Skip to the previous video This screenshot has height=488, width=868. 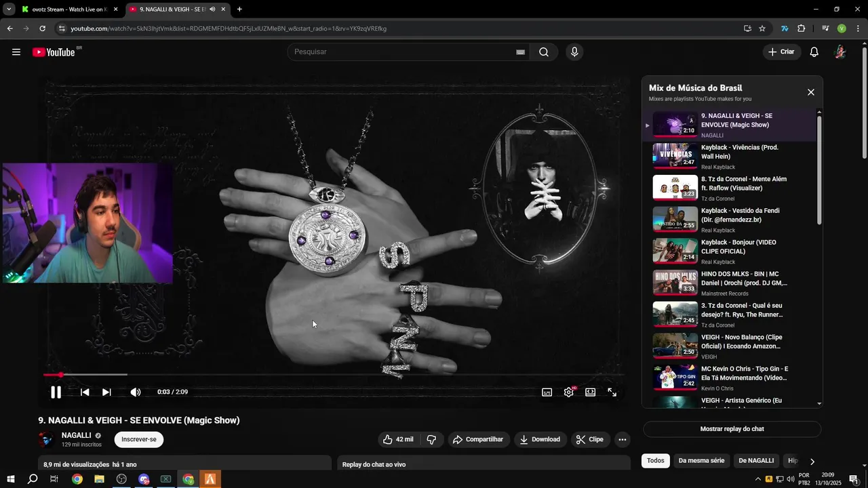(85, 392)
